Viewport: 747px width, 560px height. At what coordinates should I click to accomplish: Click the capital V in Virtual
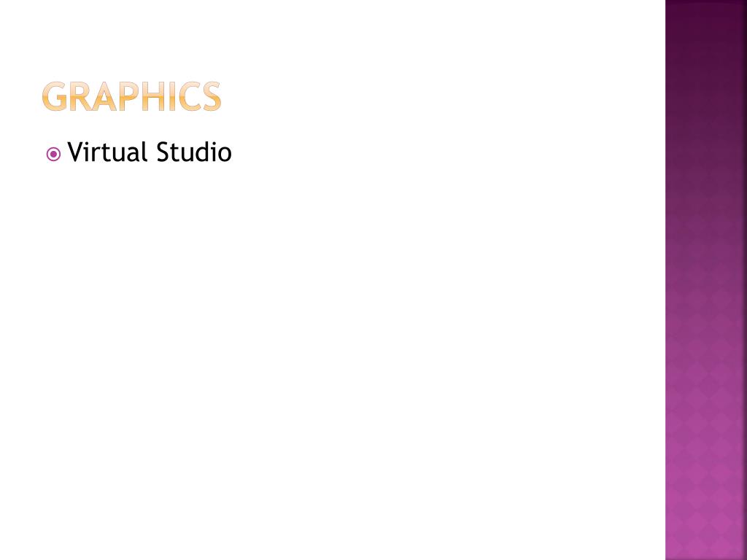pyautogui.click(x=77, y=152)
